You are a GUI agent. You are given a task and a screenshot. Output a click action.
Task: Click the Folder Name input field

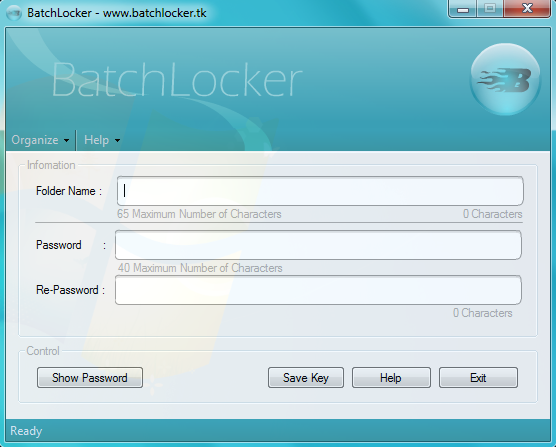coord(320,191)
